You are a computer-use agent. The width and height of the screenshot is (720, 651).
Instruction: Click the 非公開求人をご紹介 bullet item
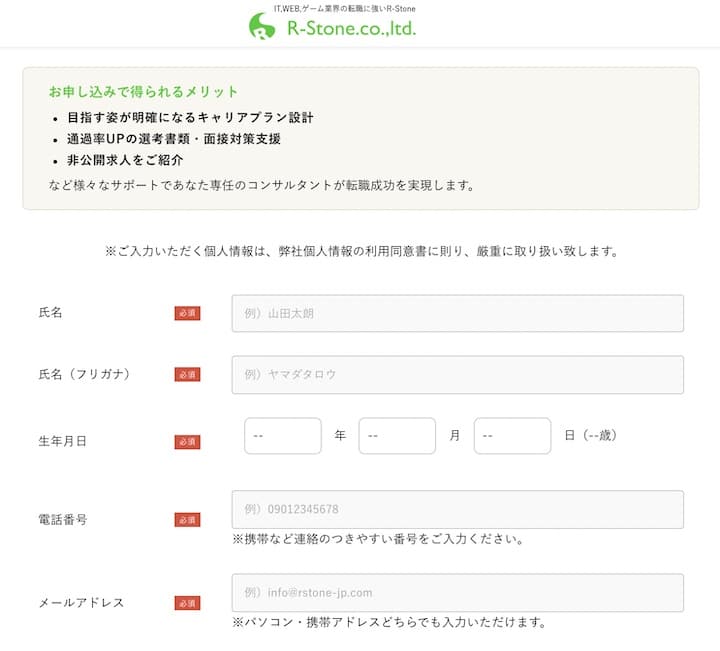[125, 160]
